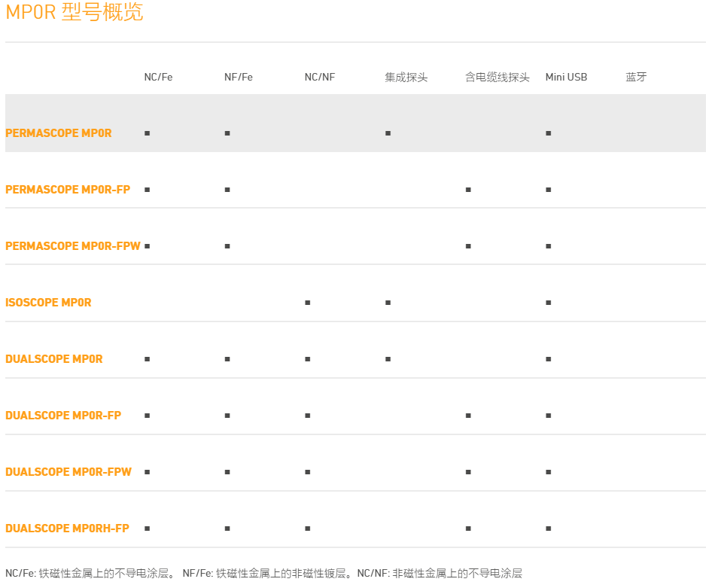Toggle the NC/Fe marker for PERMASCOPE MP0R-FPW
This screenshot has width=718, height=588.
[146, 246]
